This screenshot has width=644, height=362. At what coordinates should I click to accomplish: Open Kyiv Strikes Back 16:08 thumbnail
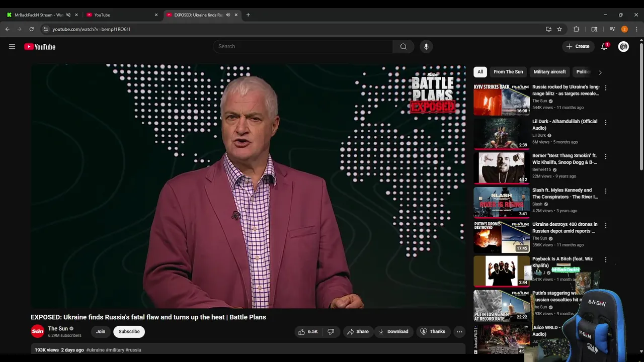click(x=502, y=100)
